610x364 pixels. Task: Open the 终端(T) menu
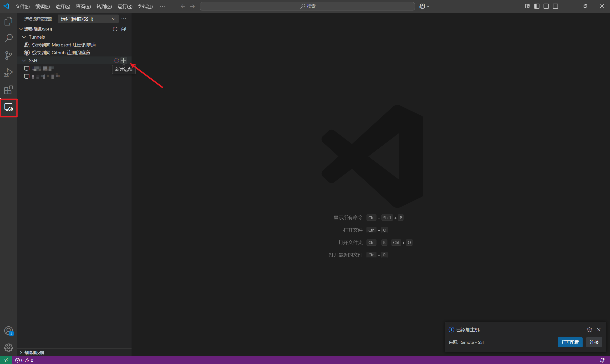pos(145,6)
